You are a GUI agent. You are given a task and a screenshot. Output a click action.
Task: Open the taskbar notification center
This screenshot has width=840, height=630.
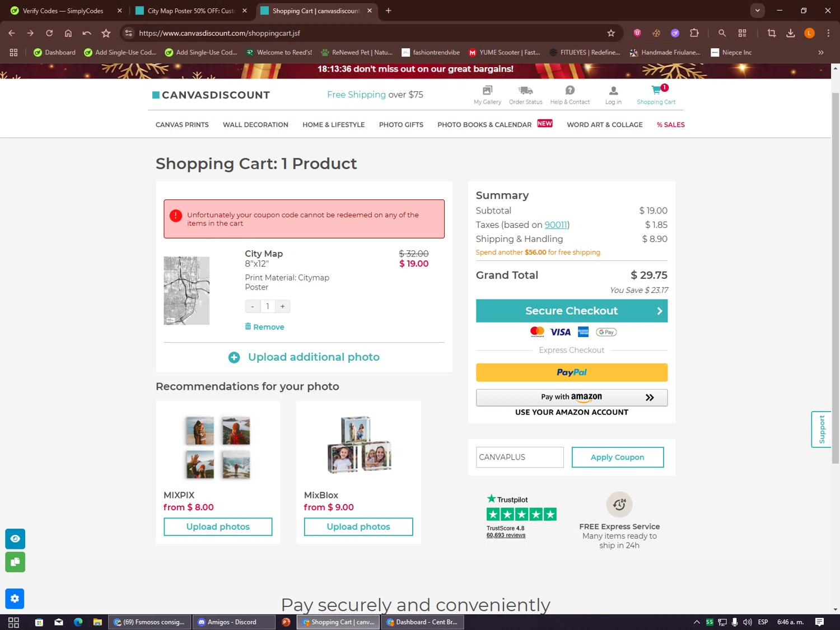point(819,622)
